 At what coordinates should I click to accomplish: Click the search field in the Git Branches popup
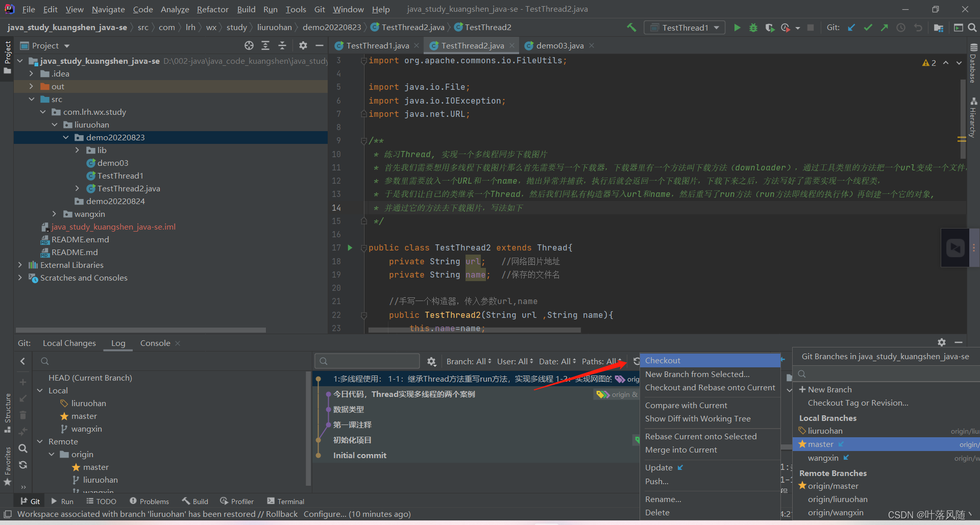[886, 374]
